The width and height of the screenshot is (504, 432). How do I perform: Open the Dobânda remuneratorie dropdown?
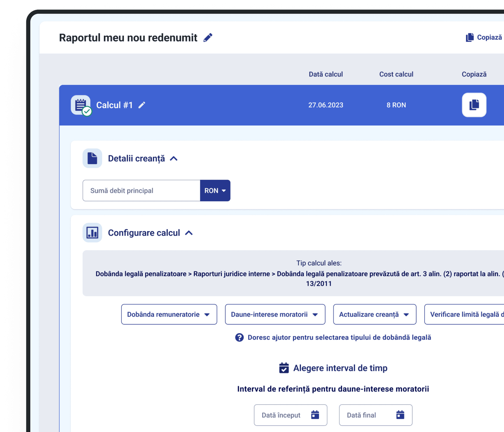coord(169,314)
